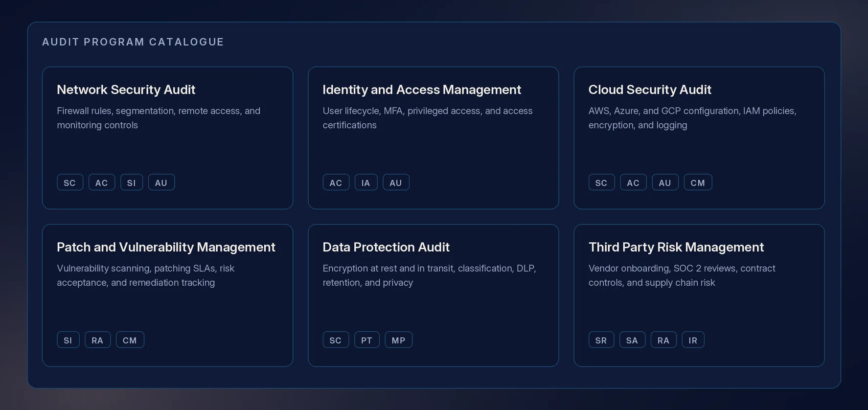Screen dimensions: 868x410
Task: Click RA tag in Patch and Vulnerability Management
Action: pyautogui.click(x=98, y=340)
